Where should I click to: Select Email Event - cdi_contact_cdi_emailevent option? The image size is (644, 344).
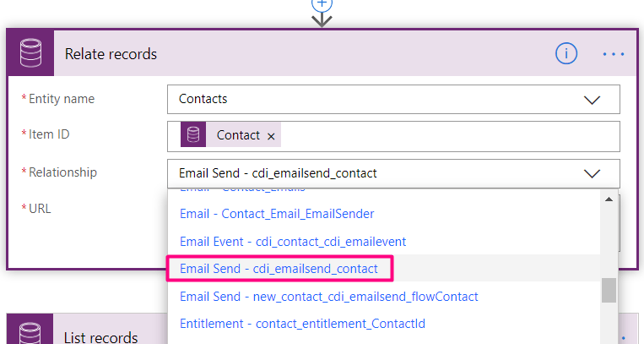point(293,242)
